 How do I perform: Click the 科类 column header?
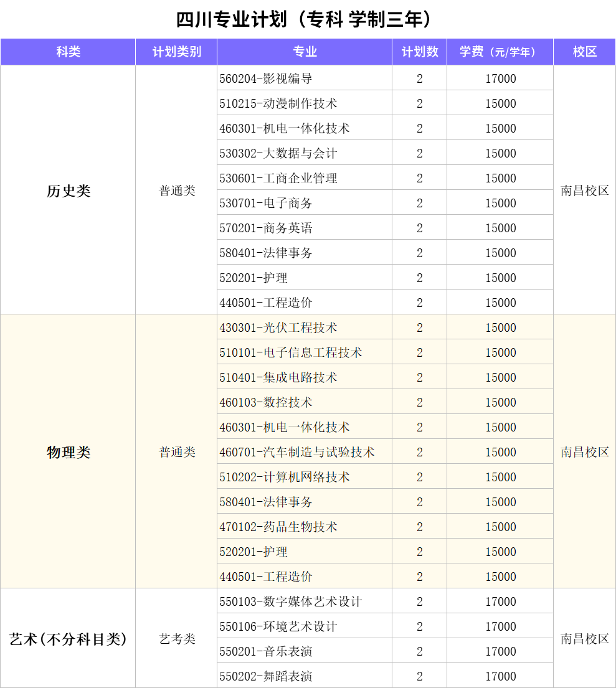[68, 52]
